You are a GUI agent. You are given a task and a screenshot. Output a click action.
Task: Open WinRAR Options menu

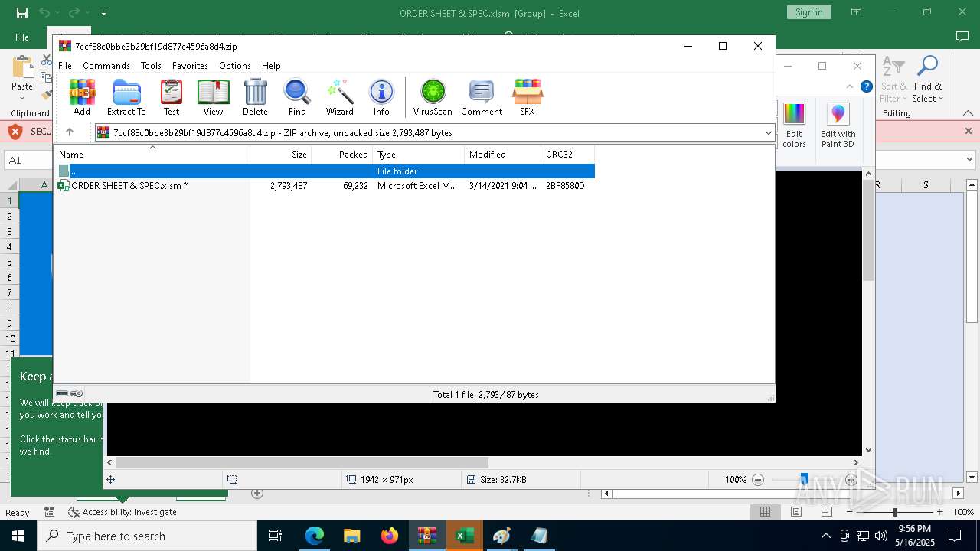click(x=235, y=66)
